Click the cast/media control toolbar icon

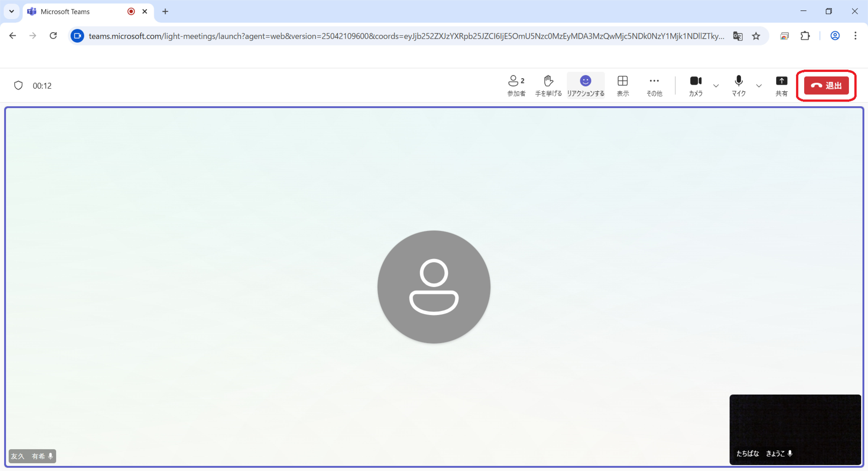coord(784,36)
